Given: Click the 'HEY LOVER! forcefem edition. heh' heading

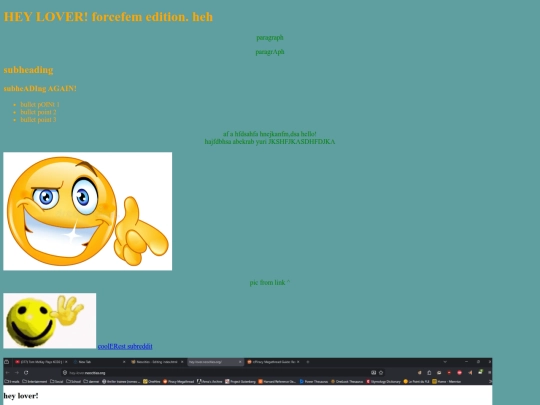Looking at the screenshot, I should [108, 17].
